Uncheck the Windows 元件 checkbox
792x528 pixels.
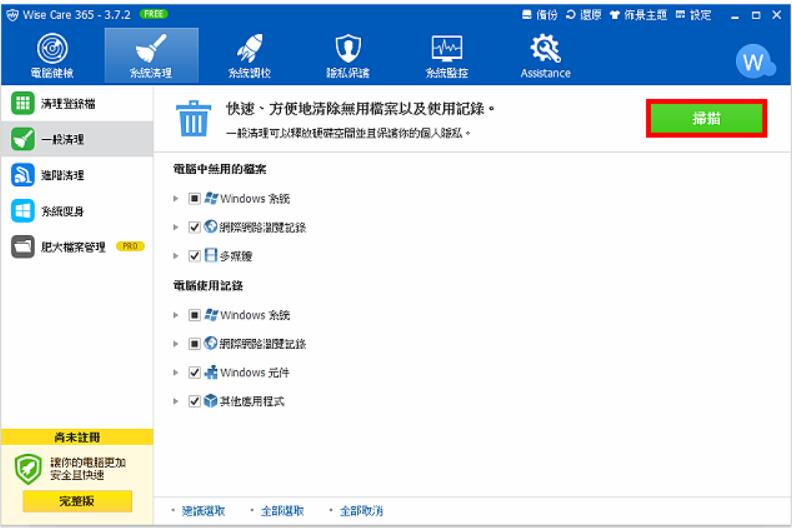(x=194, y=372)
